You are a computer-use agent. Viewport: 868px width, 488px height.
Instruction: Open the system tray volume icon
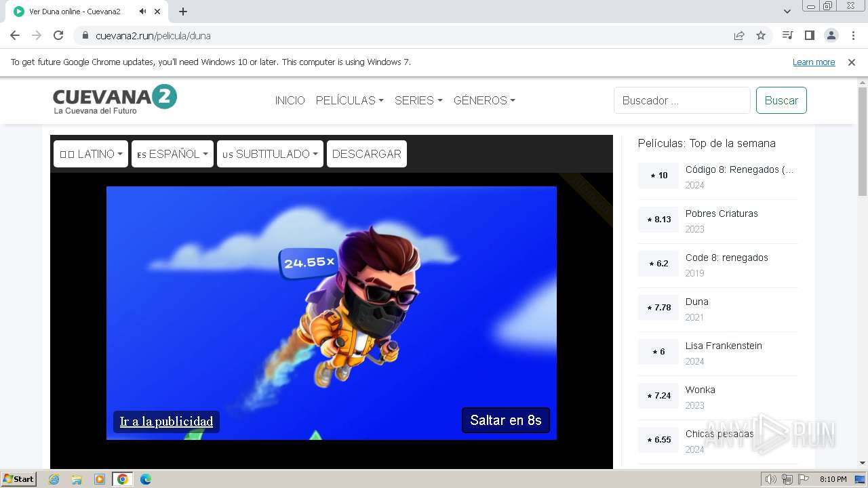click(x=770, y=479)
